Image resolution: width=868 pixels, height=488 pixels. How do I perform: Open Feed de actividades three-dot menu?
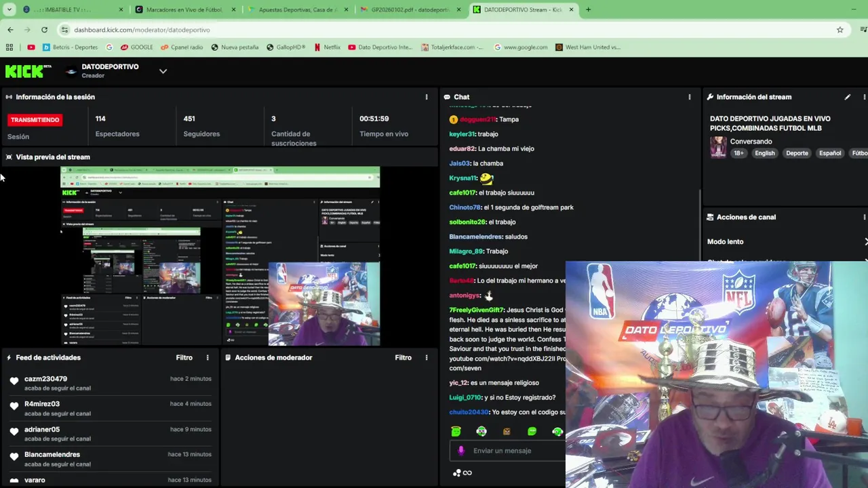coord(208,357)
